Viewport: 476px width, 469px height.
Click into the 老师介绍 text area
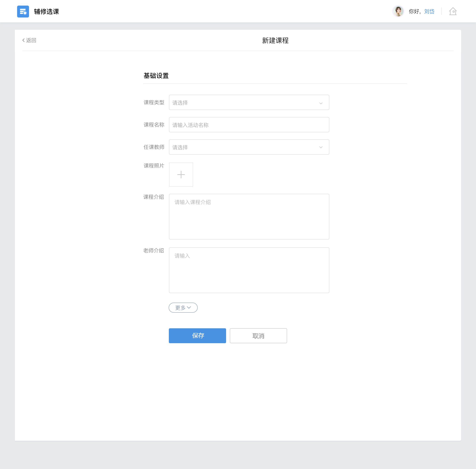coord(249,270)
